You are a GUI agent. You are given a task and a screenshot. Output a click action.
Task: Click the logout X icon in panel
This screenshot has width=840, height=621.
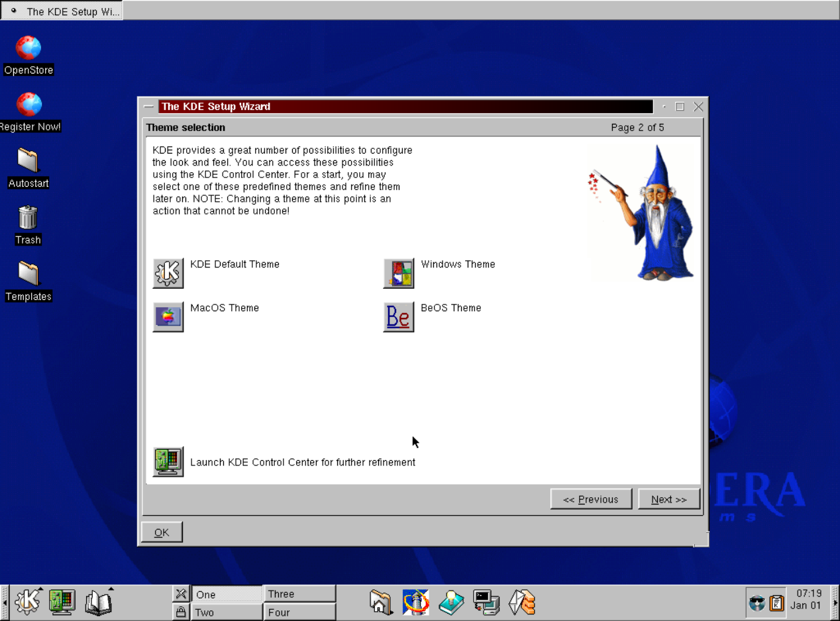[x=181, y=593]
